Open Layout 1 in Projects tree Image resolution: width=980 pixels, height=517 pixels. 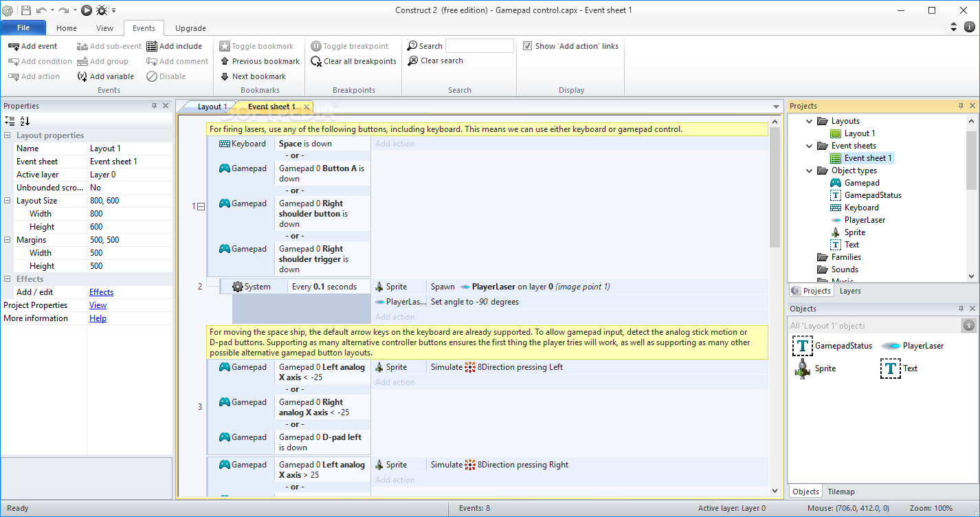coord(853,133)
